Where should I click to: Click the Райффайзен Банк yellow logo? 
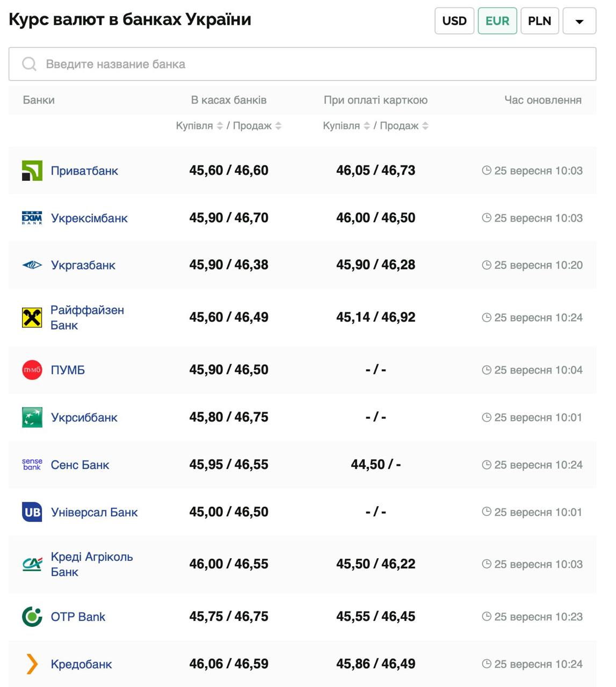[x=32, y=318]
